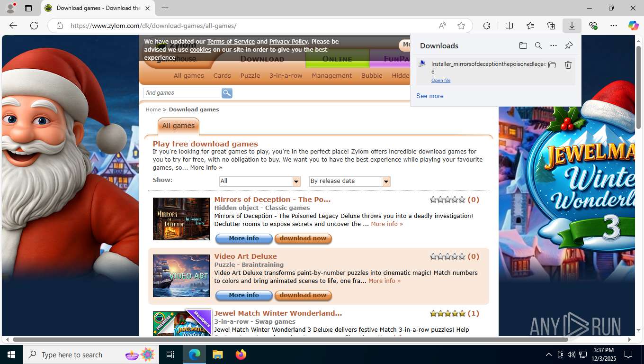
Task: Focus the find games search field
Action: tap(182, 93)
